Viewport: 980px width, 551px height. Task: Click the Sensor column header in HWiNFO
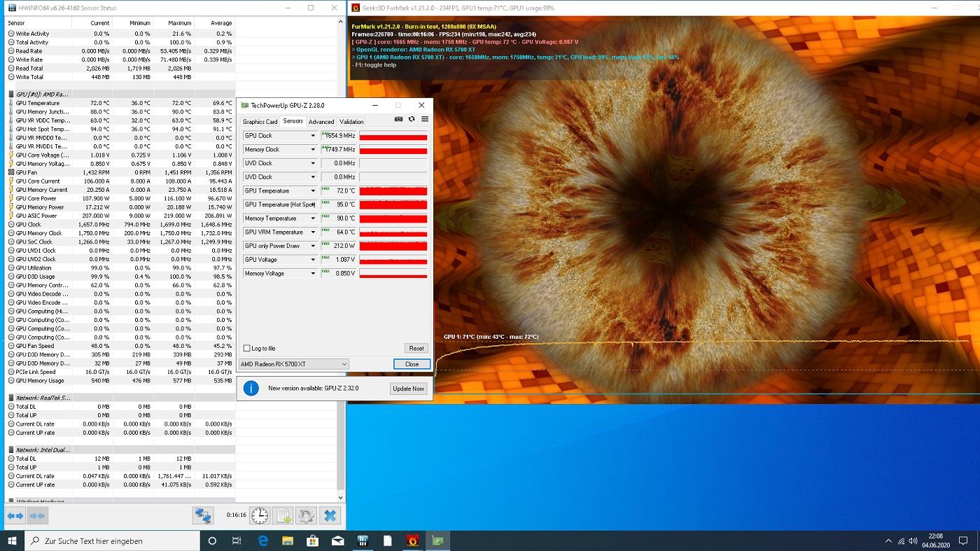pos(37,23)
